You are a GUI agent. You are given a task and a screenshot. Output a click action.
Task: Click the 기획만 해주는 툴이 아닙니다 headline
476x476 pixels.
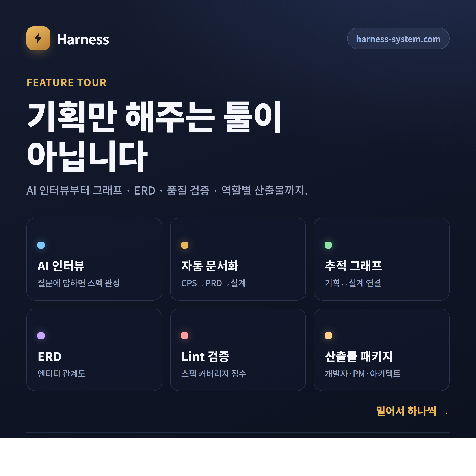(154, 136)
